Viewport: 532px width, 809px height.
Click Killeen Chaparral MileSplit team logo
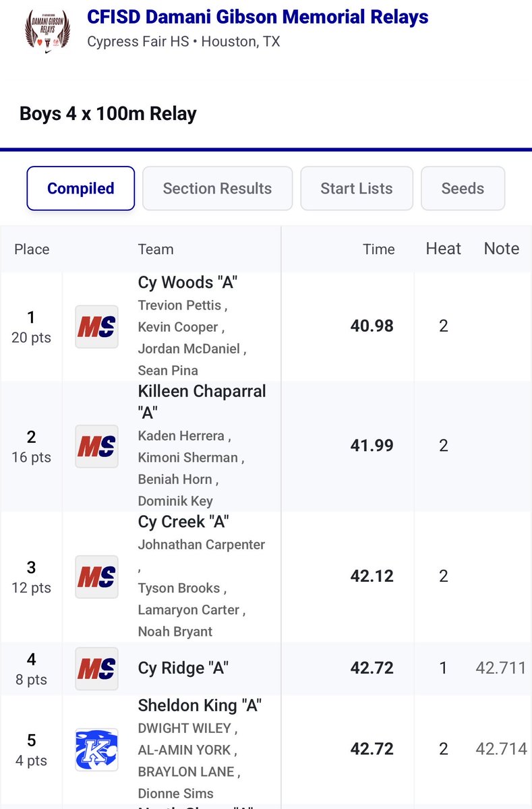pyautogui.click(x=96, y=446)
